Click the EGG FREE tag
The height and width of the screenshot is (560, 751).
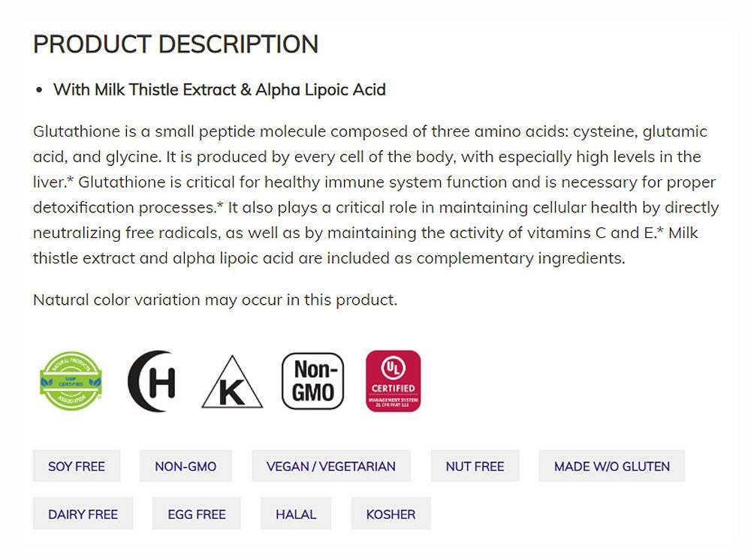coord(197,514)
